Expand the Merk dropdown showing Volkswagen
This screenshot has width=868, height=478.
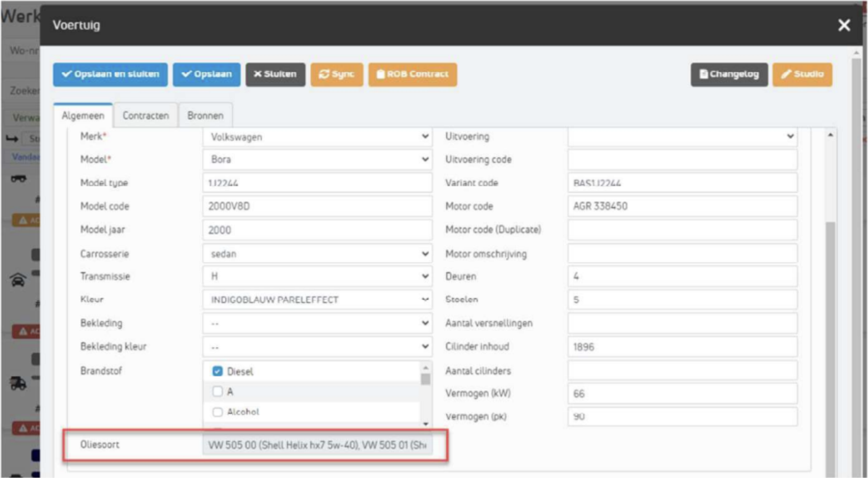pyautogui.click(x=317, y=137)
